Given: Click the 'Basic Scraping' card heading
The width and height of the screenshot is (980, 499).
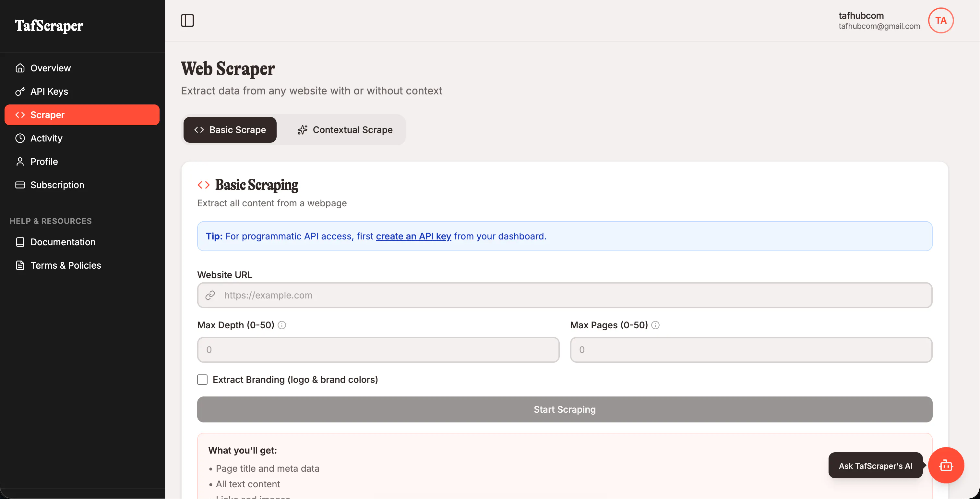Looking at the screenshot, I should click(x=257, y=185).
